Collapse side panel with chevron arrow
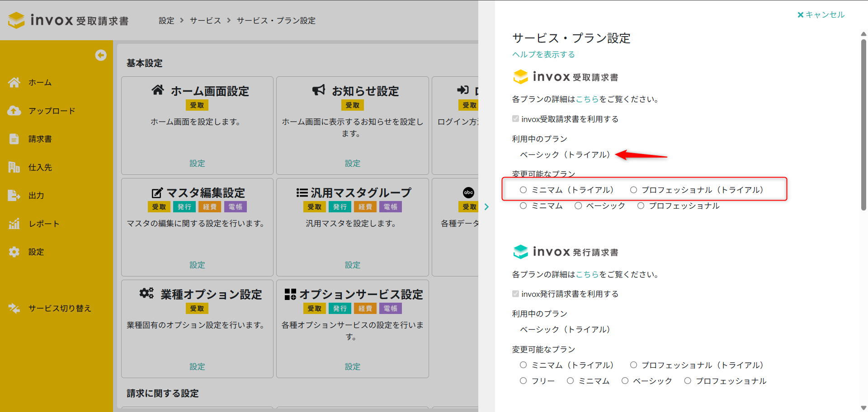This screenshot has height=412, width=868. coord(486,207)
